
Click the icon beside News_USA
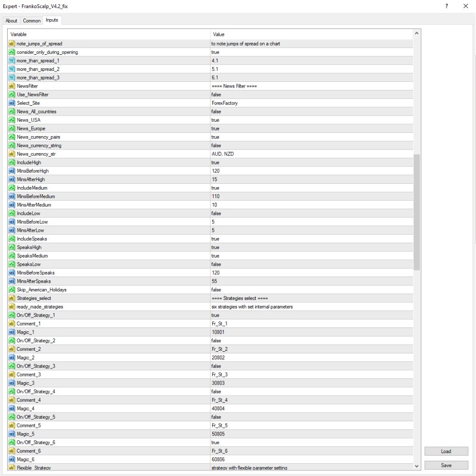pyautogui.click(x=12, y=120)
